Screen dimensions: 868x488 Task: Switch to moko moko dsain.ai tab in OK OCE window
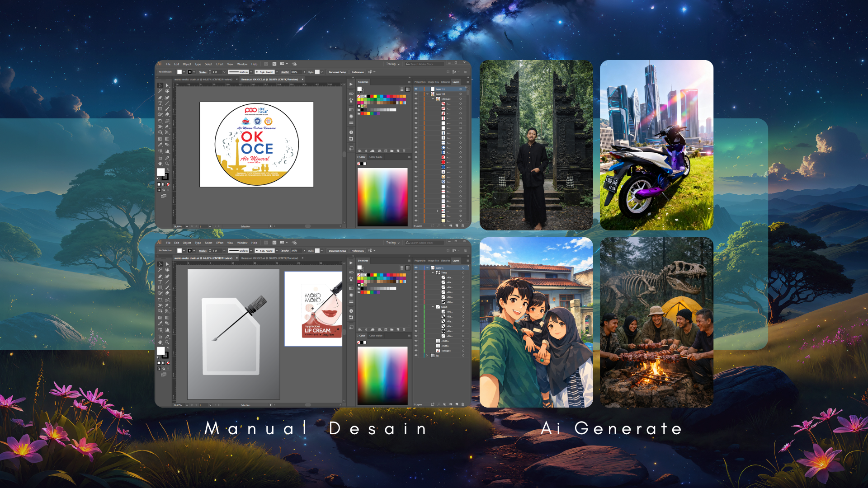(x=204, y=80)
